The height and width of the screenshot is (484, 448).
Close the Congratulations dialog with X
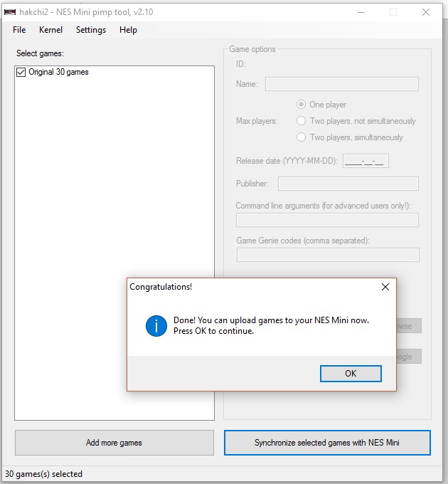[x=385, y=287]
